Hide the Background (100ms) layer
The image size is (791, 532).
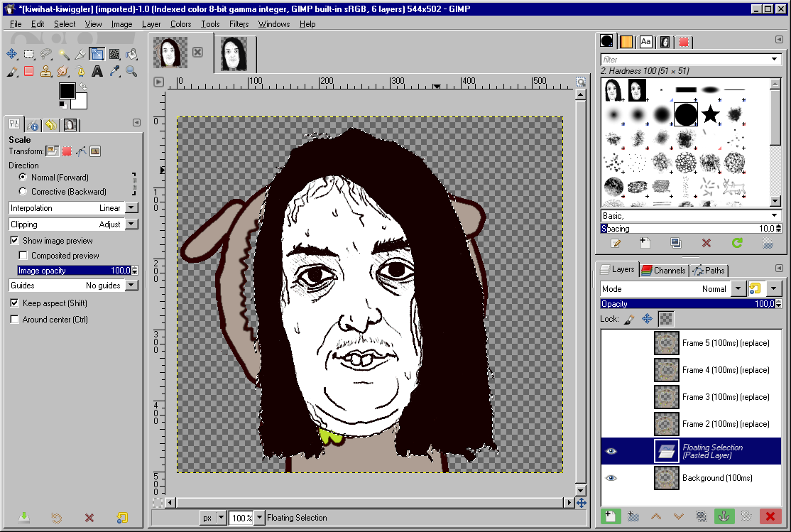[x=611, y=478]
